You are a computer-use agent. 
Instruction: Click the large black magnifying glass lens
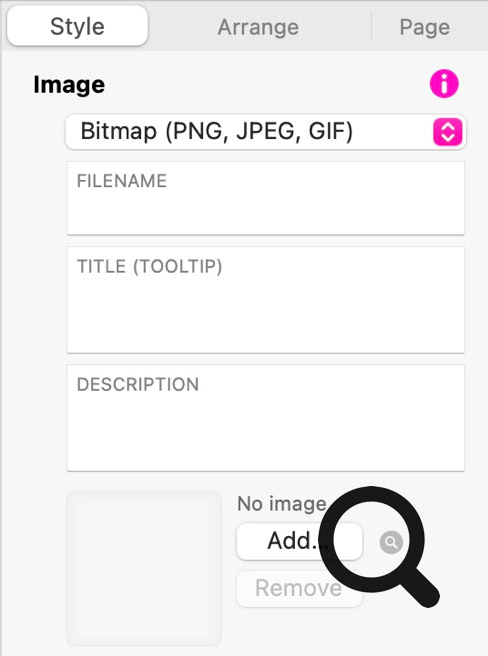372,539
